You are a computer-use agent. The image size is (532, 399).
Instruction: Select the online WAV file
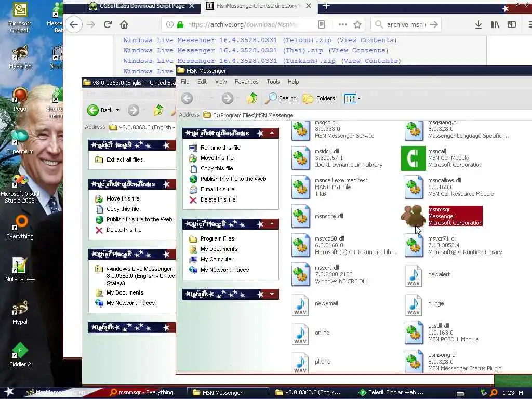point(311,333)
